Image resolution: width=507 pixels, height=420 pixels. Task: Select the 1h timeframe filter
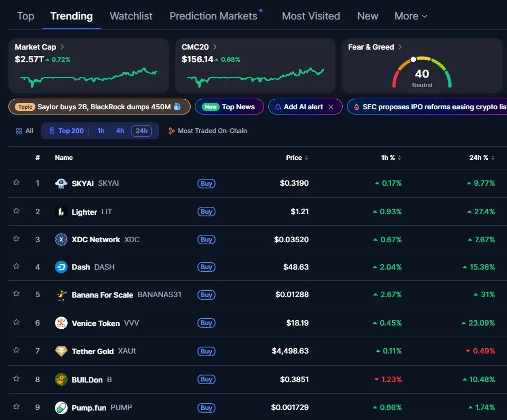(x=101, y=131)
